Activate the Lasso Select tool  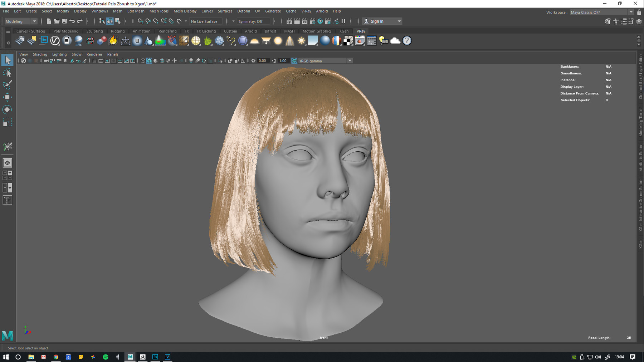click(8, 73)
